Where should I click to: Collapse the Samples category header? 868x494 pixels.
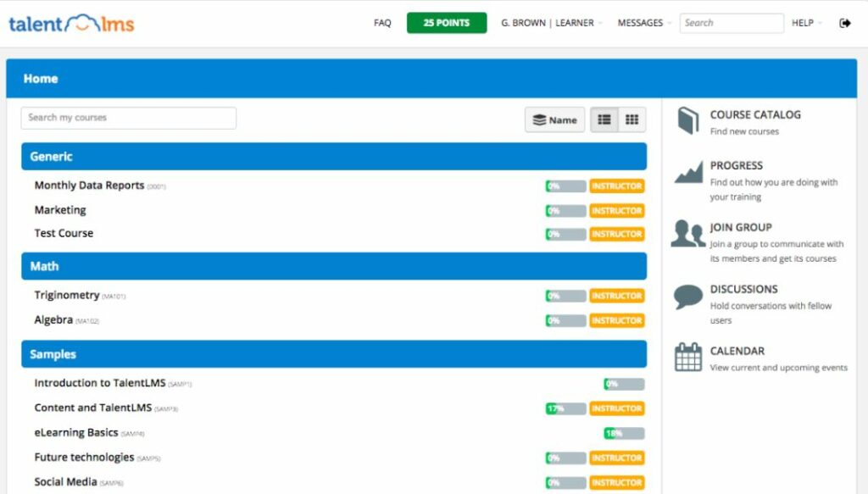334,354
